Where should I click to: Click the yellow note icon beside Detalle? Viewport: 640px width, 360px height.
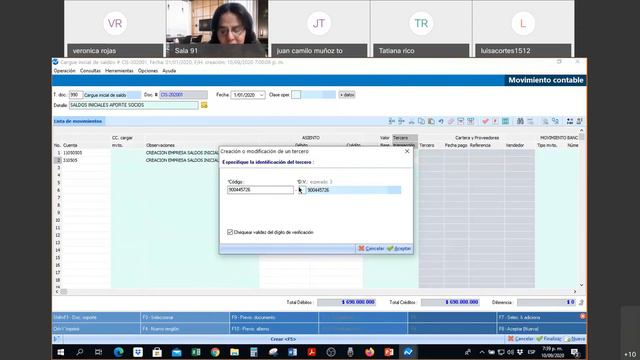pyautogui.click(x=204, y=105)
